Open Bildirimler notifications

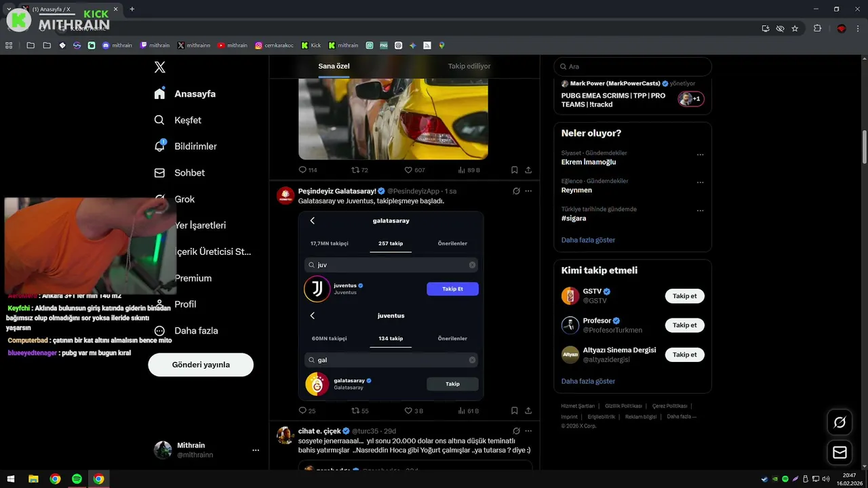[185, 146]
